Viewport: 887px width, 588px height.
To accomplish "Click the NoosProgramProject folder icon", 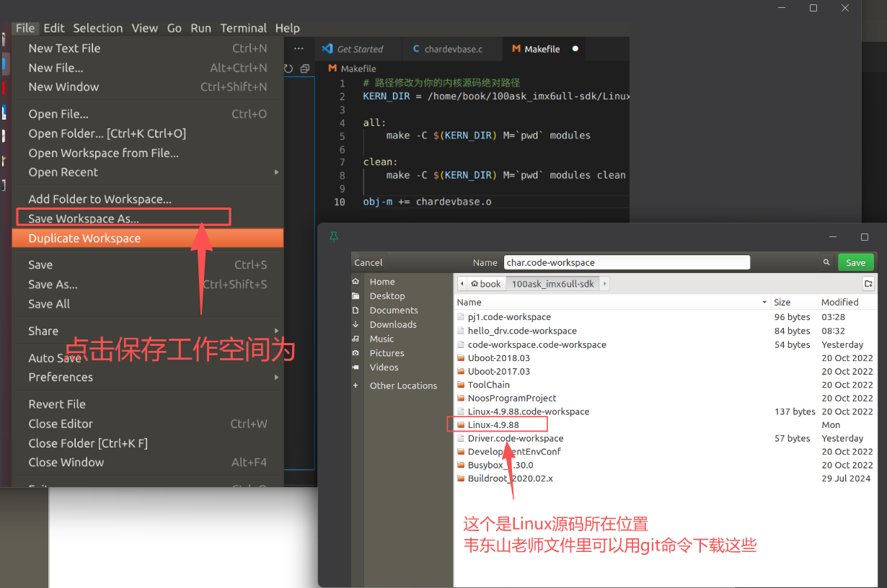I will (461, 398).
